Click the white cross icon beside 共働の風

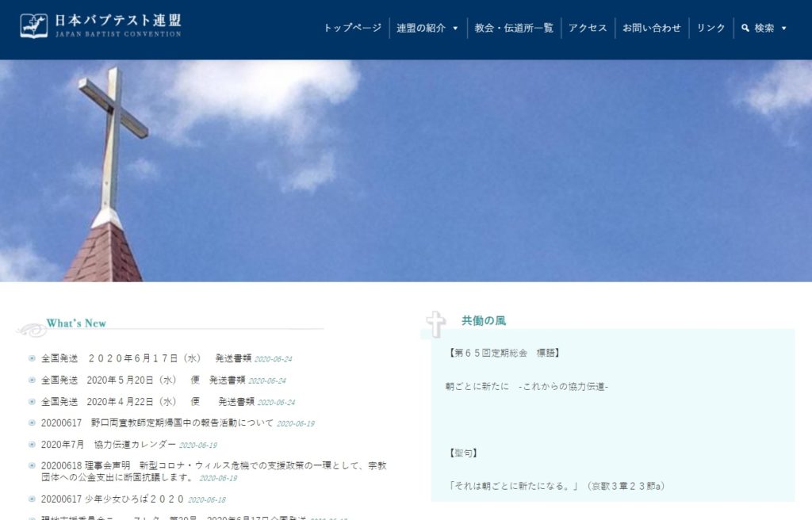pyautogui.click(x=436, y=325)
